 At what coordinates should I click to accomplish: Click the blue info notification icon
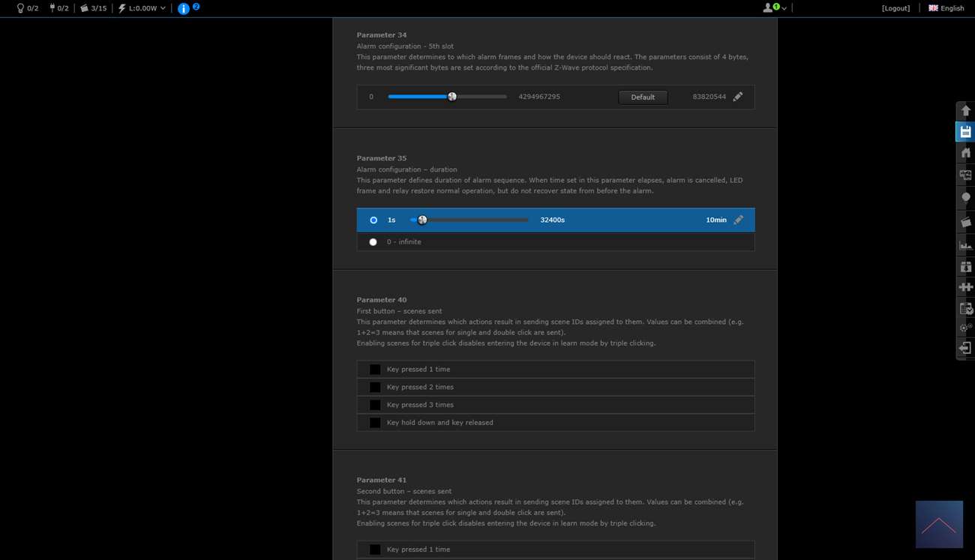184,9
